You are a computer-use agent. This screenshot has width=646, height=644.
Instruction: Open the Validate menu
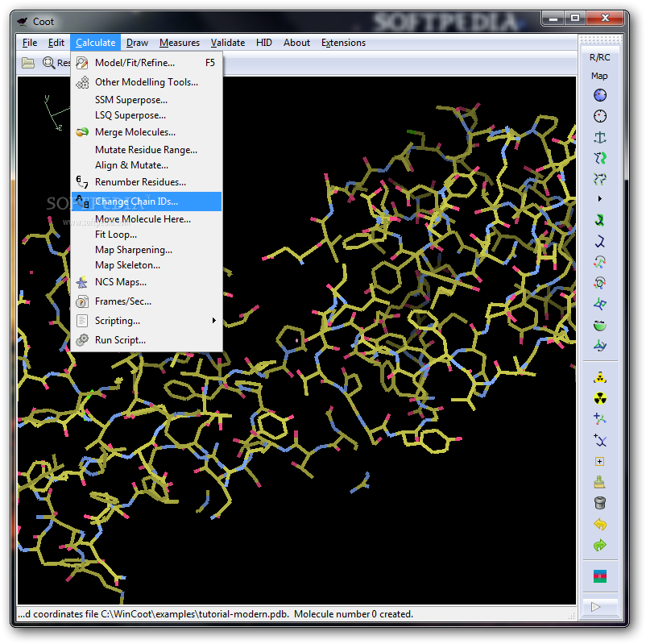coord(228,43)
